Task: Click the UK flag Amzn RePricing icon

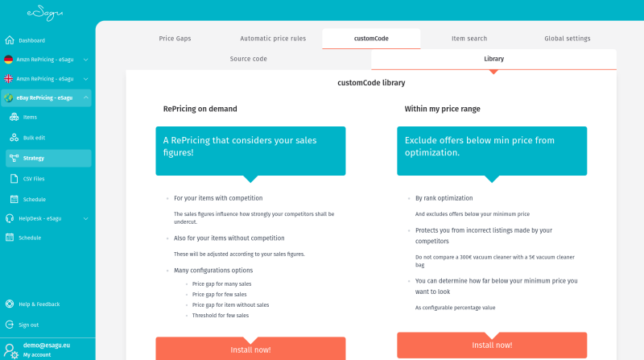Action: tap(8, 78)
